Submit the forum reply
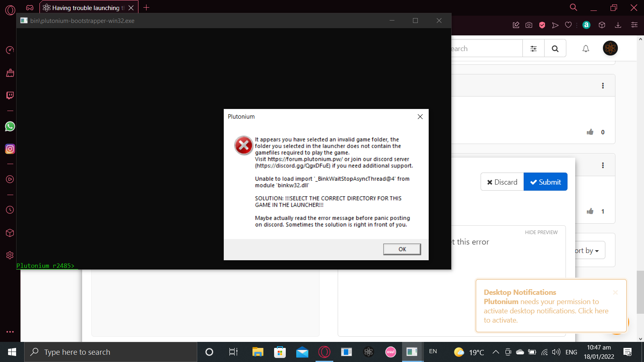644x362 pixels. tap(545, 182)
